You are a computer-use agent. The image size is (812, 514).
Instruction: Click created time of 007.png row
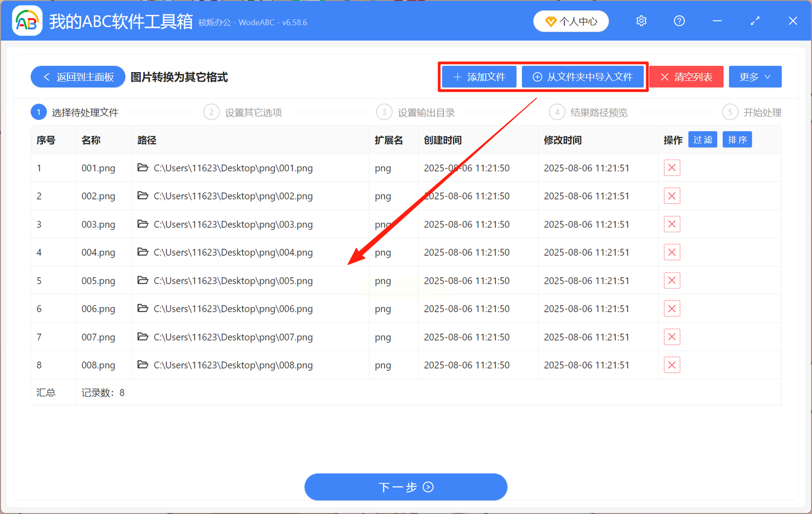pyautogui.click(x=467, y=337)
